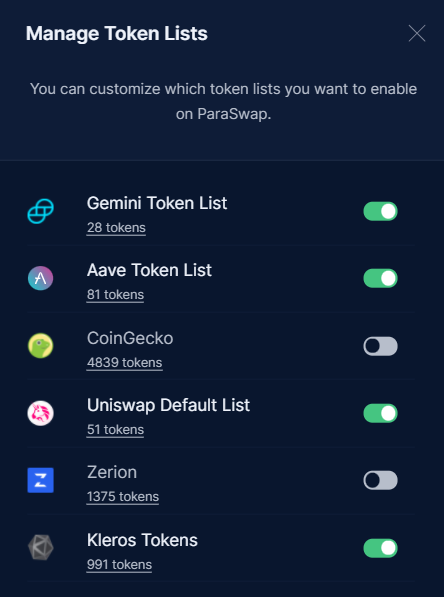View the 81 tokens link under Aave

[x=115, y=295]
